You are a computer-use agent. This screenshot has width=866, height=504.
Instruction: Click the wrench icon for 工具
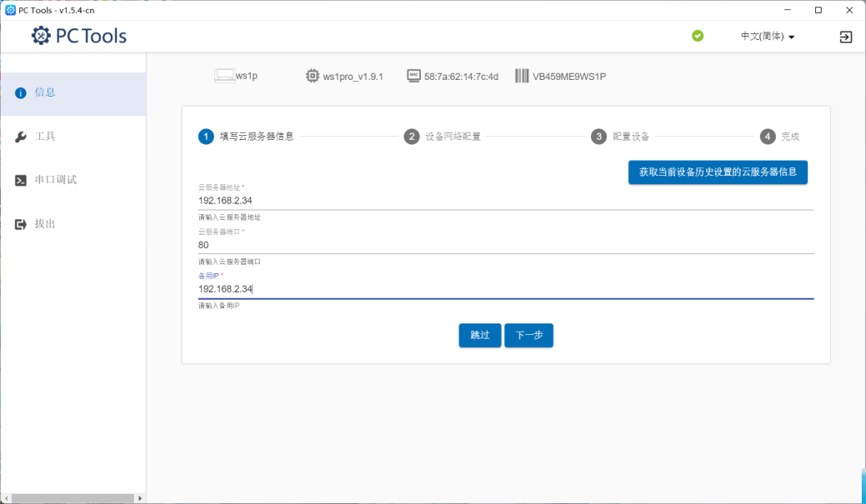[21, 137]
